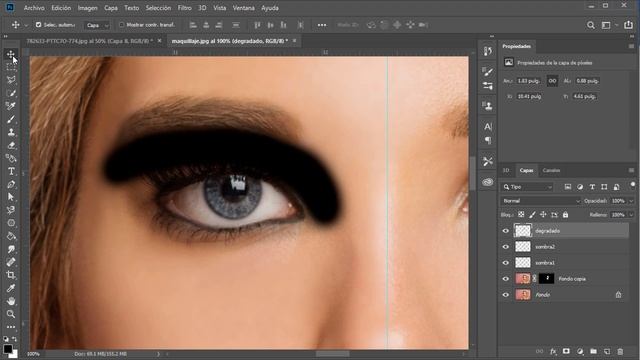The image size is (640, 360).
Task: Create a new layer
Action: coord(607,351)
